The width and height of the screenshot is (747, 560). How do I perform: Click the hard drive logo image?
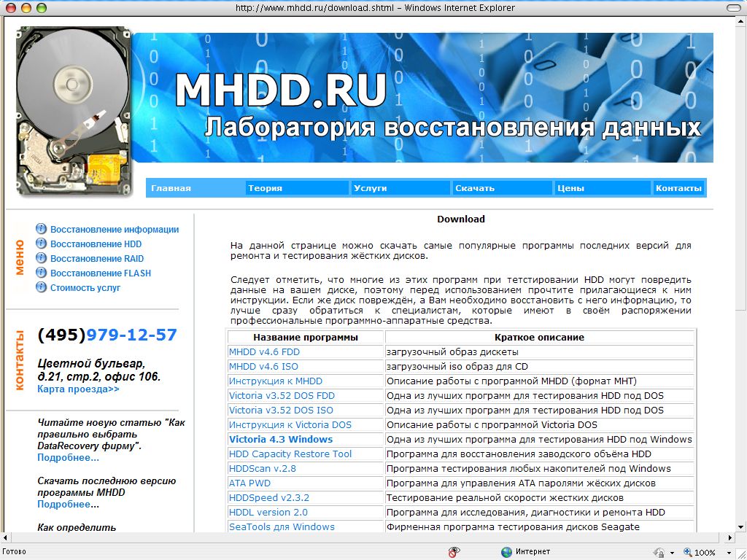[74, 111]
